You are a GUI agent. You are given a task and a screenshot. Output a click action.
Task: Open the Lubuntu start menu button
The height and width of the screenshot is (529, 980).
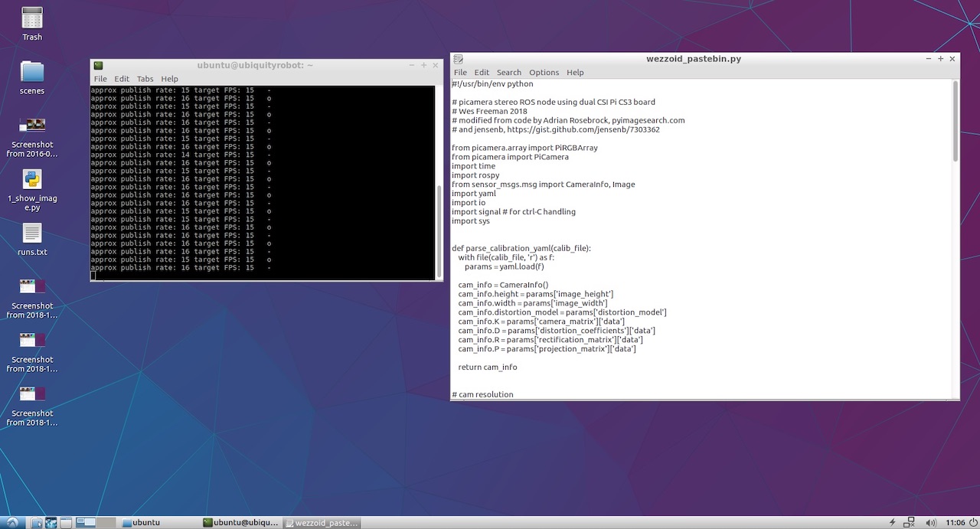click(12, 522)
